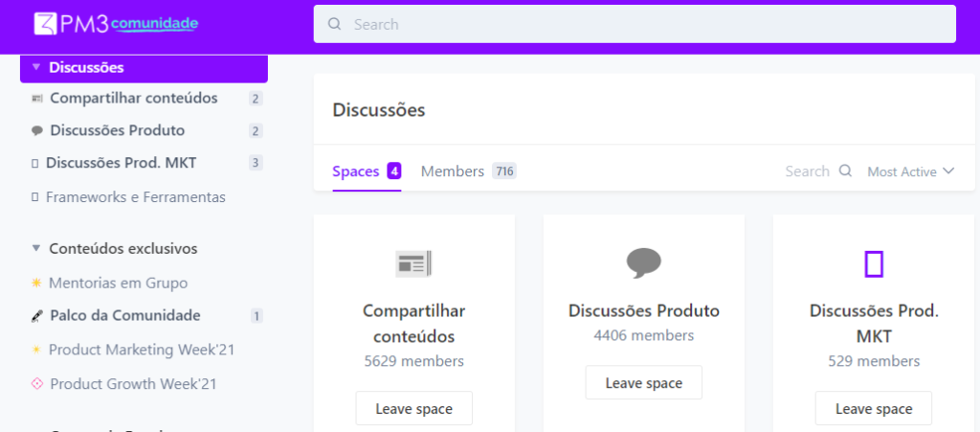The width and height of the screenshot is (980, 432).
Task: Open Mentorias em Grupo space
Action: 118,284
